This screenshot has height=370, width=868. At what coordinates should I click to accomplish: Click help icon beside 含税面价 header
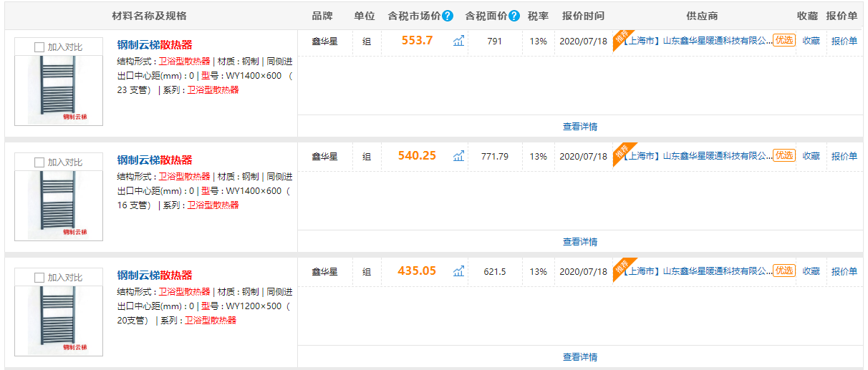click(514, 16)
